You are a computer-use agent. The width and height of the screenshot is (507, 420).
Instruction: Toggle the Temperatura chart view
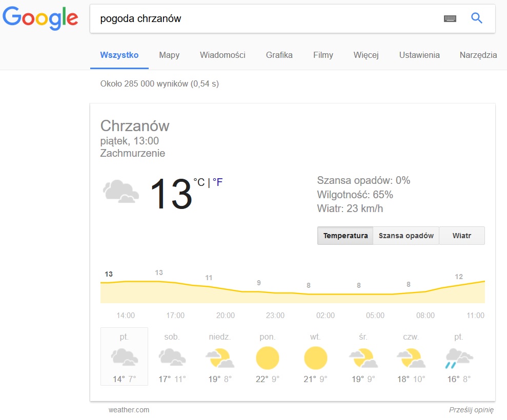tap(346, 236)
